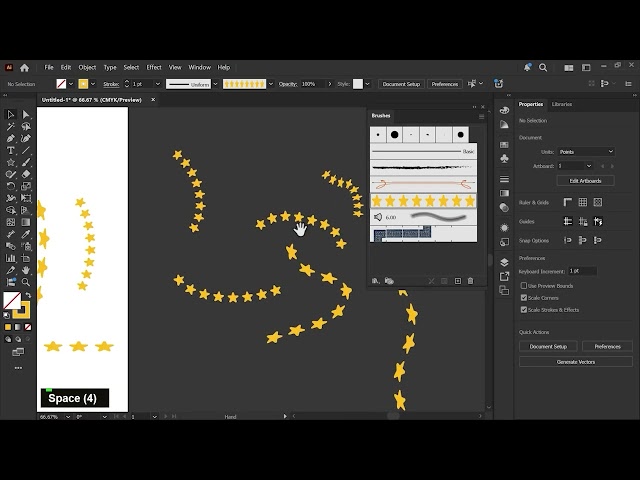This screenshot has width=640, height=480.
Task: Open brush definition stars dropdown
Action: click(x=271, y=84)
